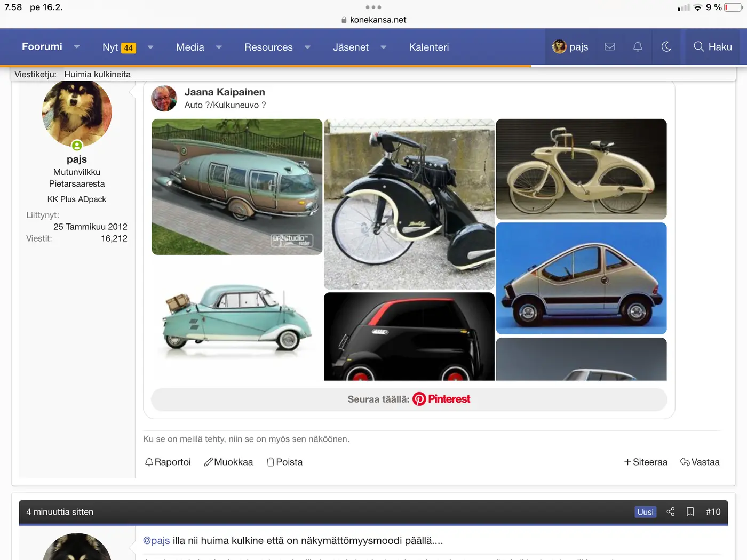The image size is (747, 560).
Task: Select the Pietarsaaresta location text
Action: point(77,184)
